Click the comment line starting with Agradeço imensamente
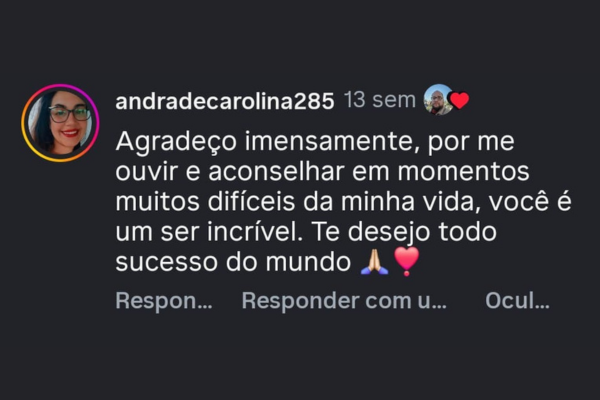The width and height of the screenshot is (600, 400). click(315, 142)
